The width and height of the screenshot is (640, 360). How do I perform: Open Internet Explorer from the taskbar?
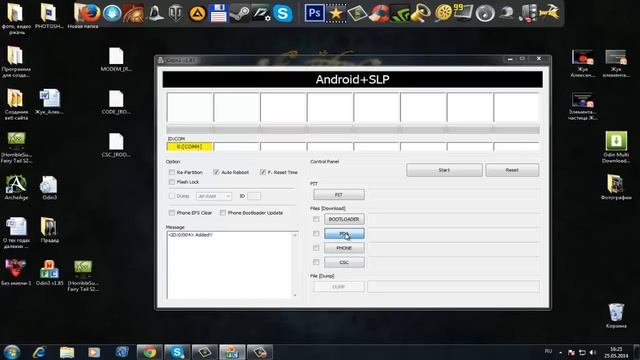[40, 352]
